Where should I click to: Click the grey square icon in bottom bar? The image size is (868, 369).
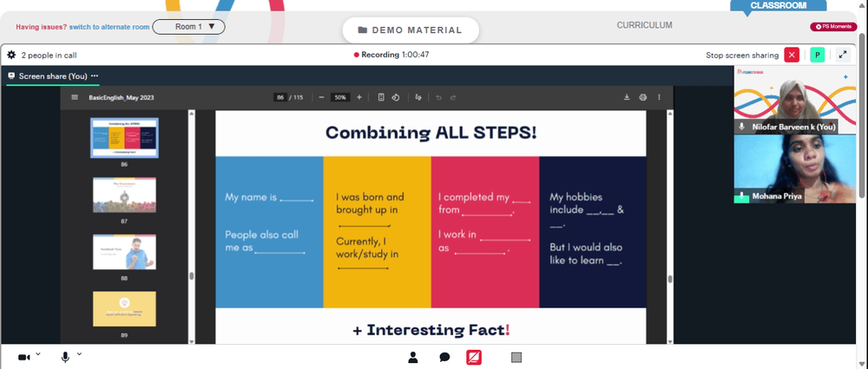click(x=516, y=358)
